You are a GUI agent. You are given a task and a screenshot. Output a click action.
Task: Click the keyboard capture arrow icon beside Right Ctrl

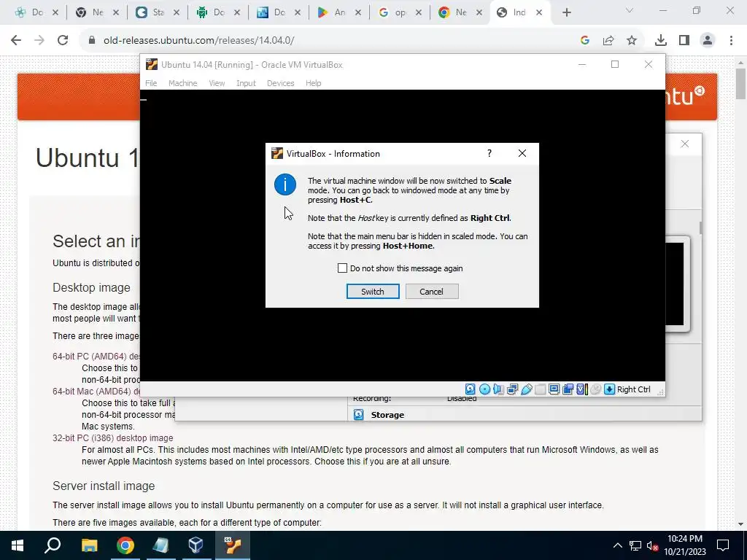pos(609,389)
